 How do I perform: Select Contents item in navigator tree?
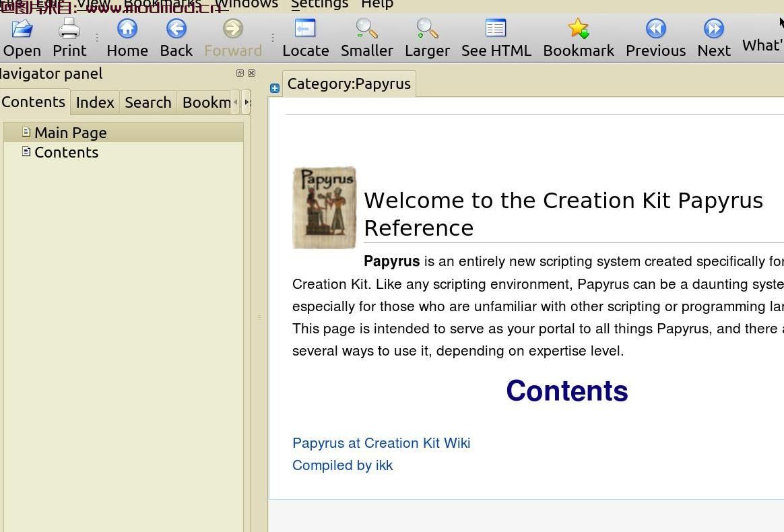[x=123, y=152]
